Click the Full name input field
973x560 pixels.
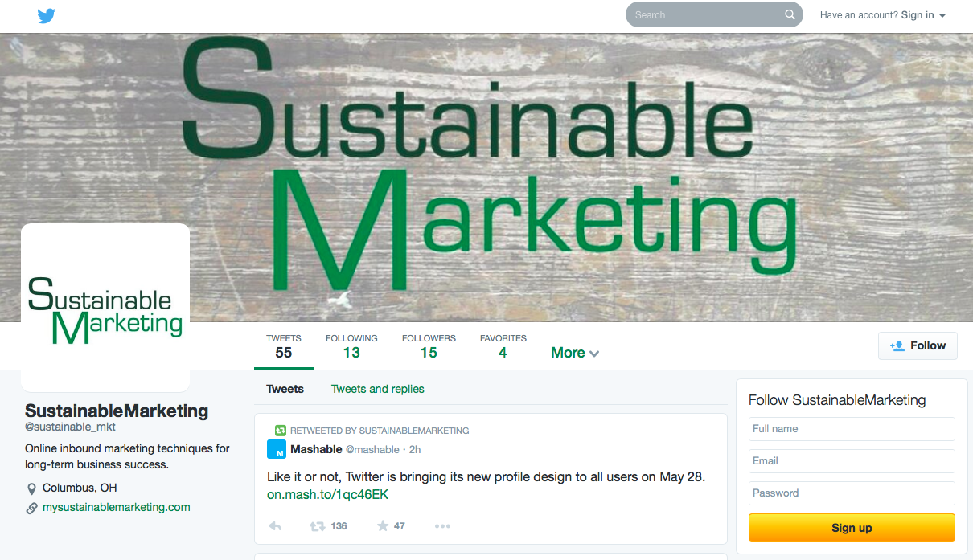(852, 429)
